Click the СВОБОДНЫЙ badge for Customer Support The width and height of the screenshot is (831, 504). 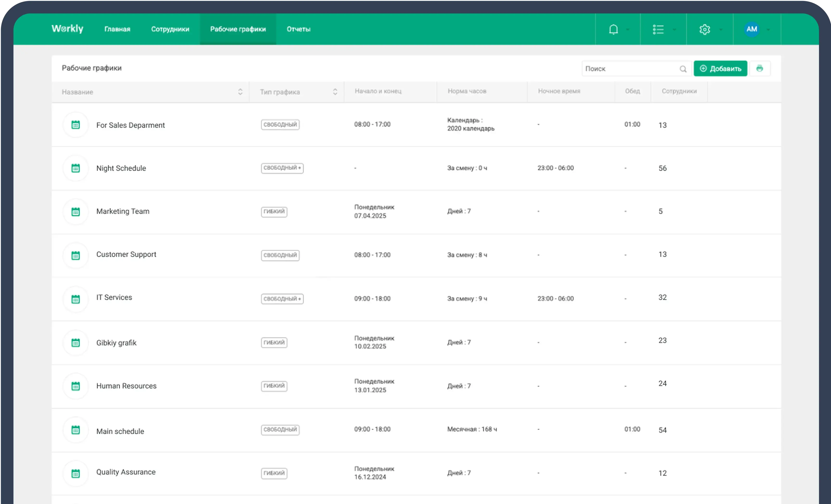coord(280,255)
